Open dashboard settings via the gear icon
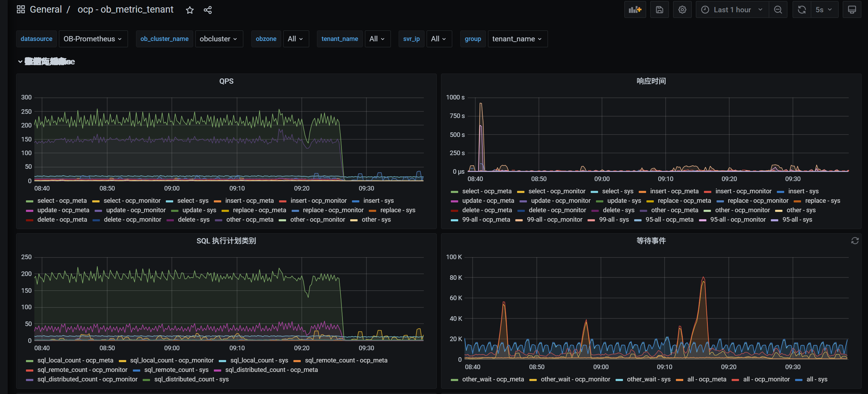The image size is (868, 394). click(682, 10)
